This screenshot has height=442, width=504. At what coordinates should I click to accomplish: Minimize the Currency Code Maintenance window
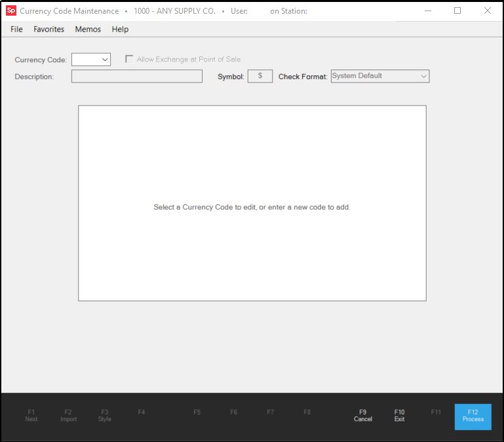click(x=428, y=10)
